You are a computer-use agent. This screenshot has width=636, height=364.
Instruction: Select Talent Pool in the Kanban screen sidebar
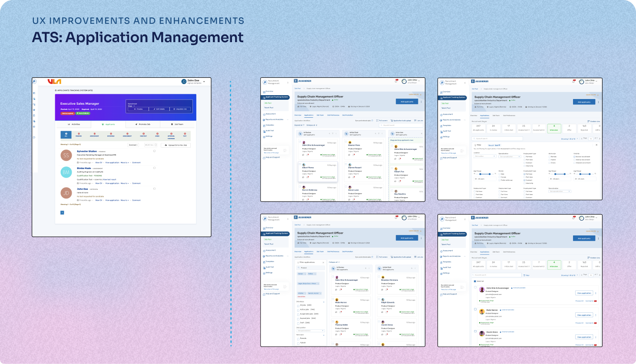(269, 108)
